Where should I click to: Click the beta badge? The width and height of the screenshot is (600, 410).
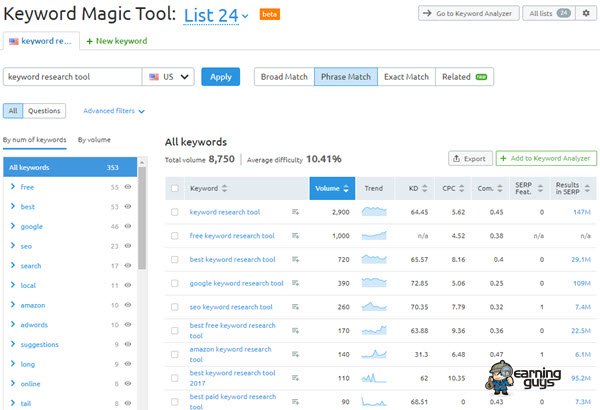pyautogui.click(x=270, y=14)
